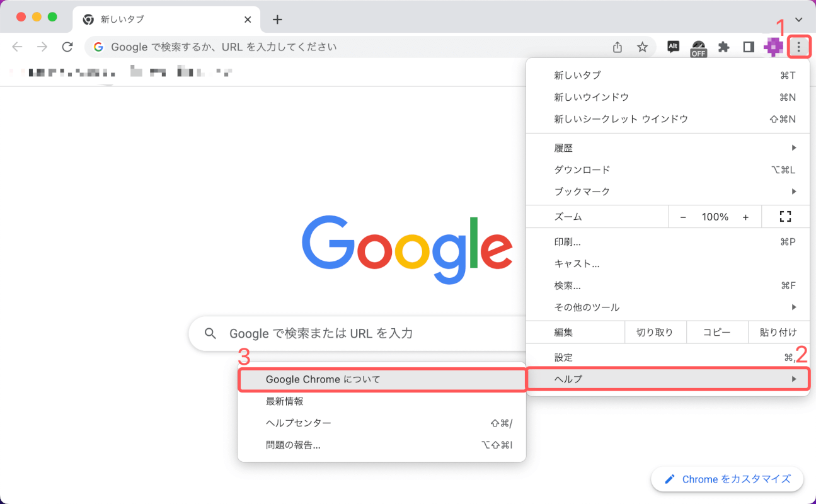Click the Google logo
Image resolution: width=816 pixels, height=504 pixels.
tap(407, 249)
